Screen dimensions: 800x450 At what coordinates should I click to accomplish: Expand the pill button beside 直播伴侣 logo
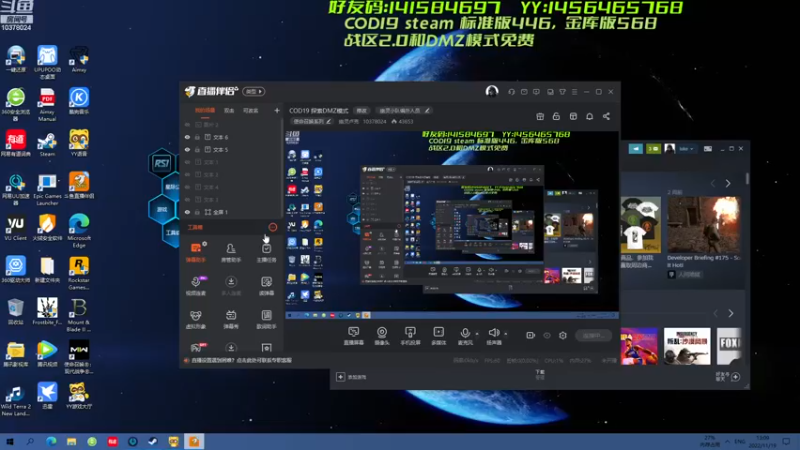[254, 91]
